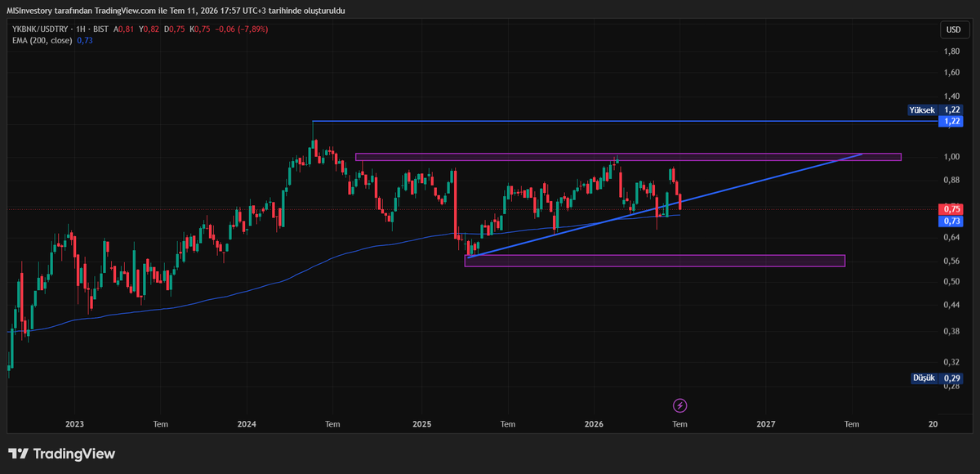Click the EMA value 0,73 in legend

pos(85,41)
